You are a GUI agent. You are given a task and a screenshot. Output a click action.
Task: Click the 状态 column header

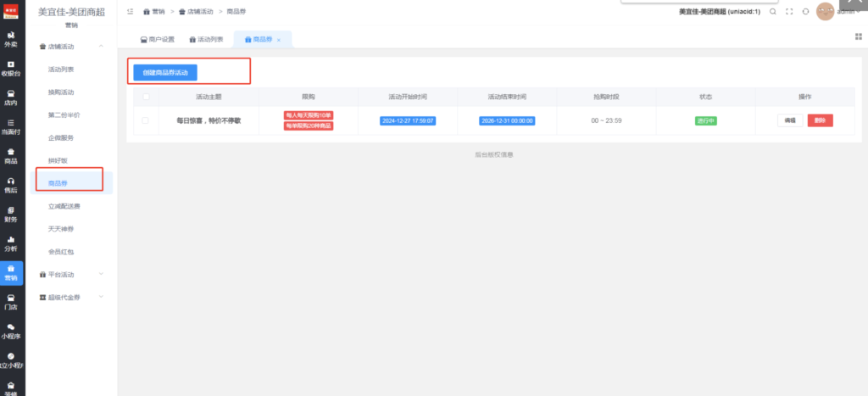click(x=706, y=97)
